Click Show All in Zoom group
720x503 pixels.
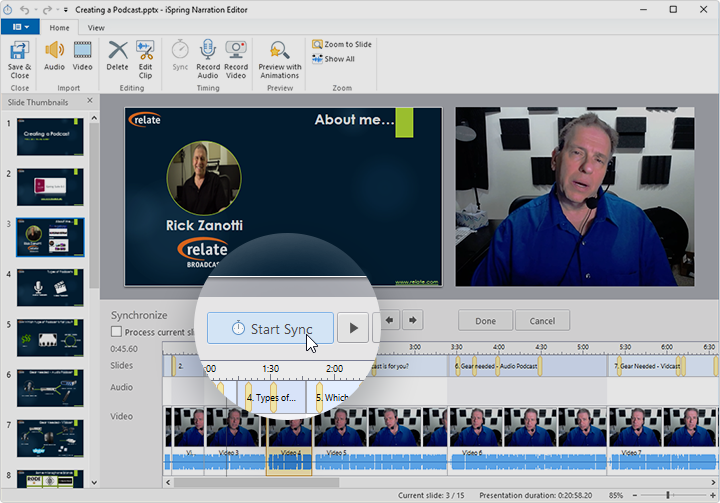(334, 59)
